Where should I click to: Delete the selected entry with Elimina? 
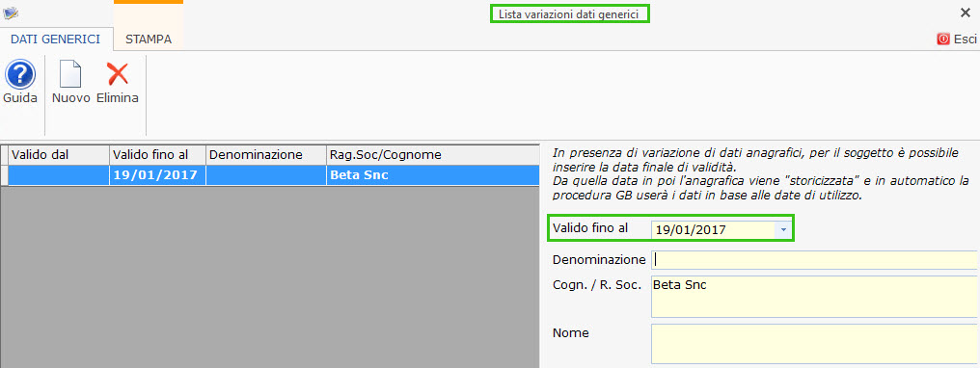118,74
